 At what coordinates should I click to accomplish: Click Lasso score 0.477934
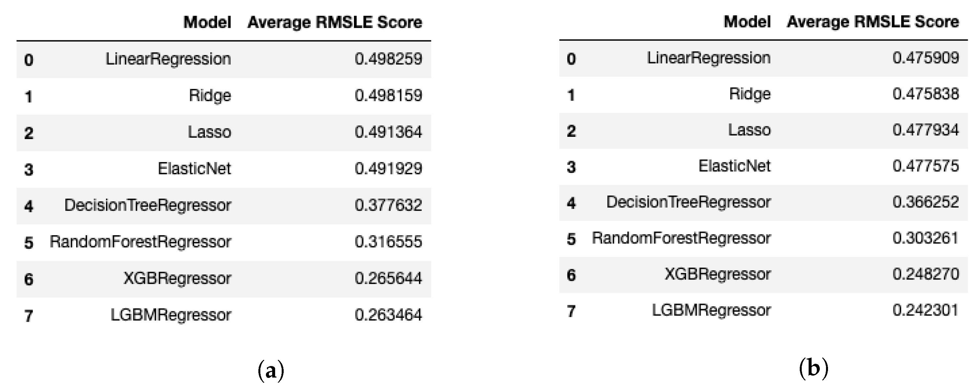[x=926, y=130]
